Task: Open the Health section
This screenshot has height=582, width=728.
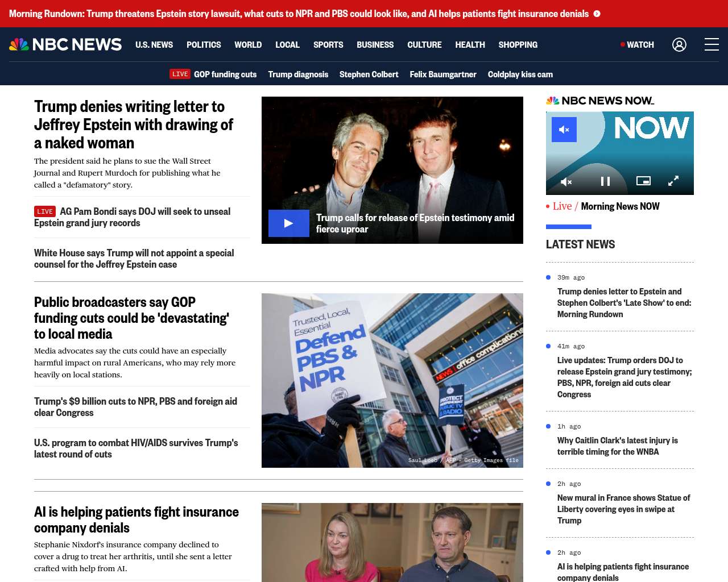Action: (x=470, y=44)
